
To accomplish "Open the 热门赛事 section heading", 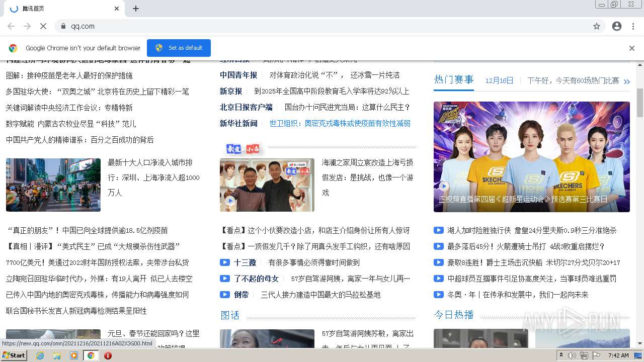I will [454, 79].
